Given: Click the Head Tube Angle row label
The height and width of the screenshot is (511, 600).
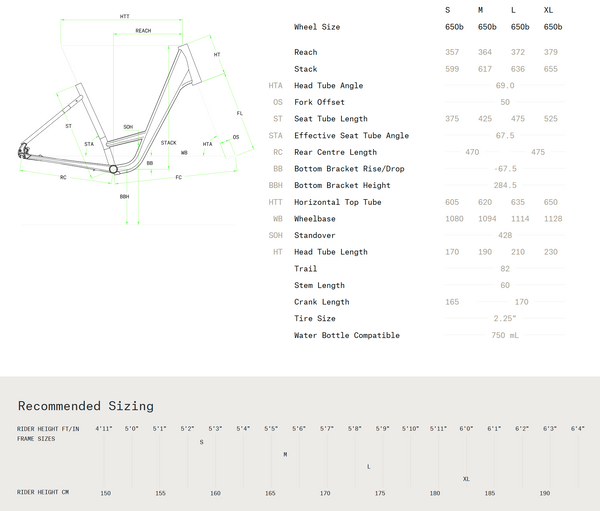Looking at the screenshot, I should point(328,86).
